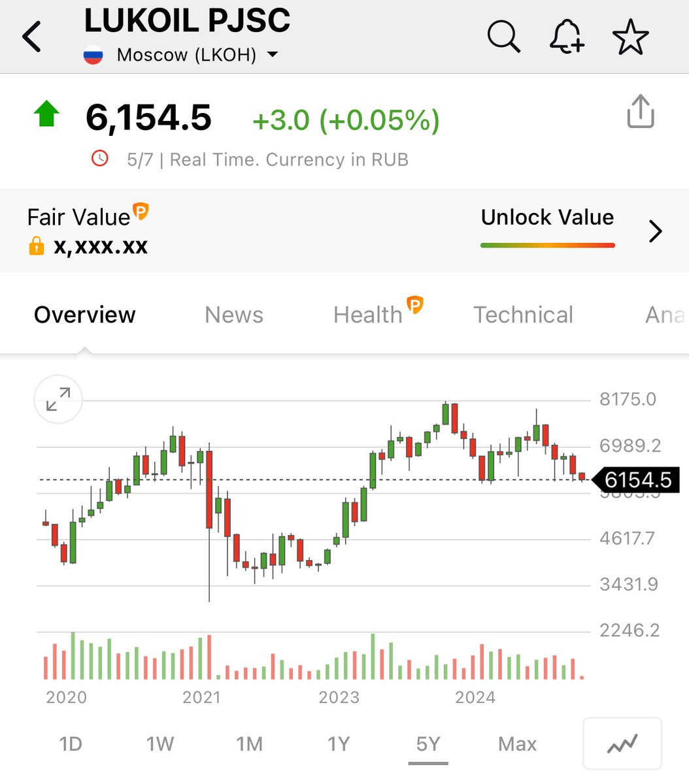This screenshot has width=689, height=784.
Task: Star LUKOIL to add to watchlist
Action: [631, 37]
